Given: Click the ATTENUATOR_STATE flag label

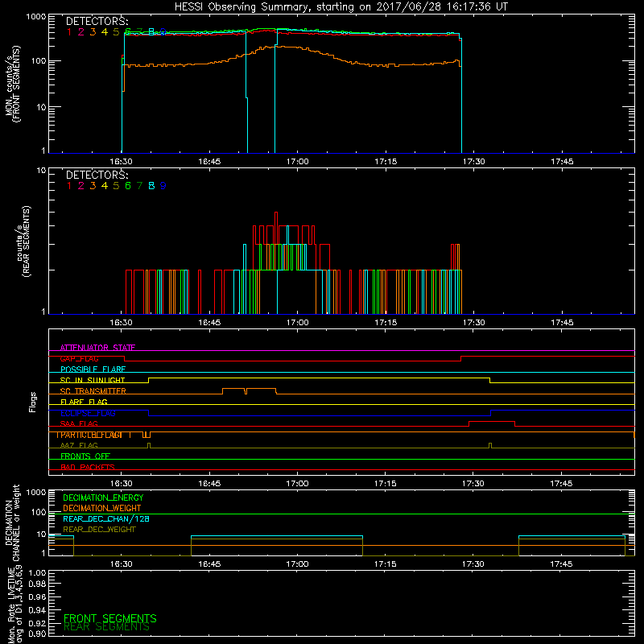Looking at the screenshot, I should [x=97, y=348].
